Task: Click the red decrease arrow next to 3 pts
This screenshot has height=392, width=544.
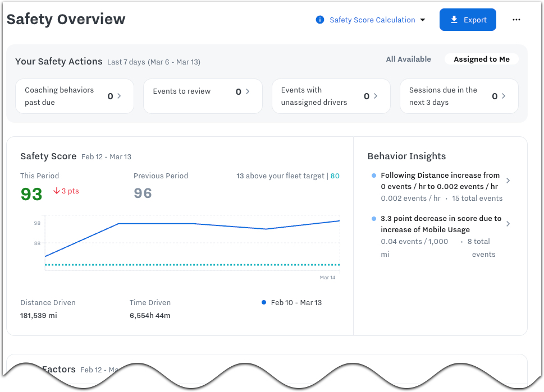Action: [x=56, y=191]
